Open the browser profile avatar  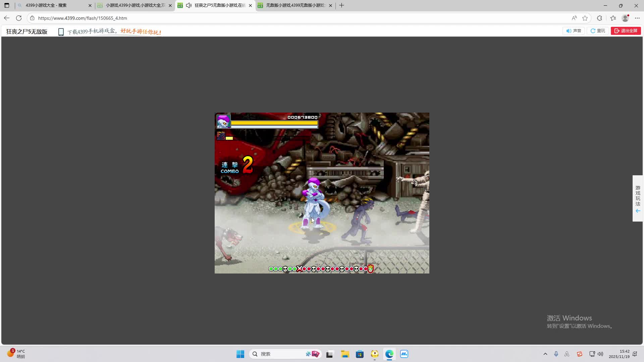[625, 18]
